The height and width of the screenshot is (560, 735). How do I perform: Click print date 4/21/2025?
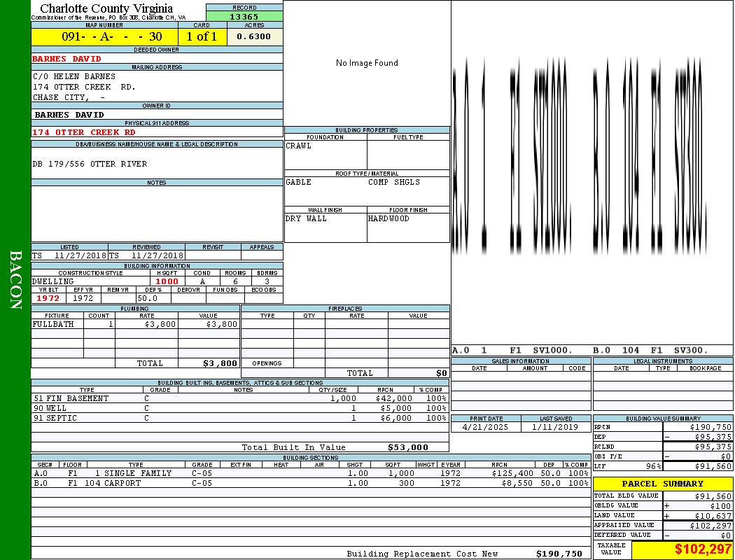pyautogui.click(x=485, y=427)
